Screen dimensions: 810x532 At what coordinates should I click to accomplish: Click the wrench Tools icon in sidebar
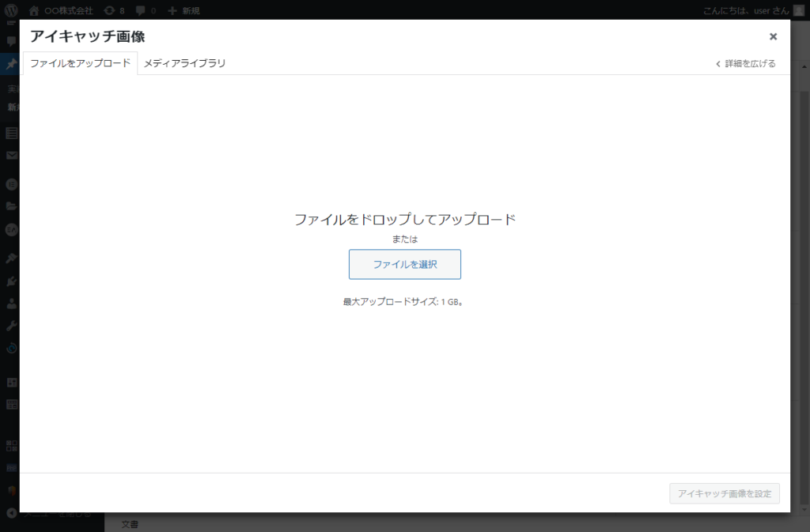11,326
